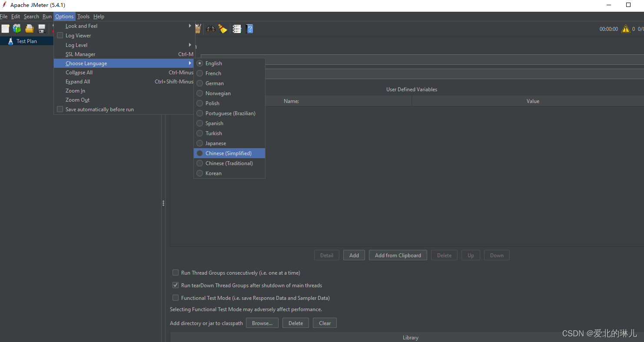The width and height of the screenshot is (644, 342).
Task: Click the Name: column header
Action: 291,101
